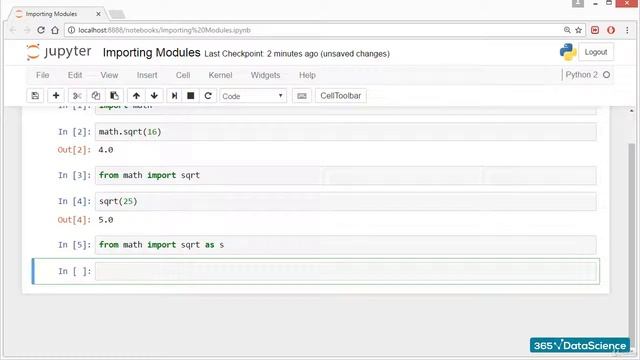Click the Logout button
640x360 pixels.
(x=596, y=52)
